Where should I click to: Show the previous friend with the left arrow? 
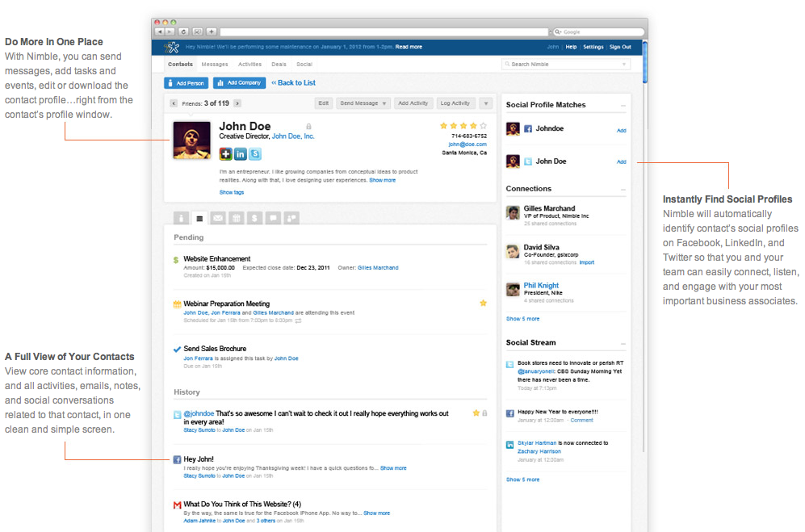pyautogui.click(x=174, y=103)
